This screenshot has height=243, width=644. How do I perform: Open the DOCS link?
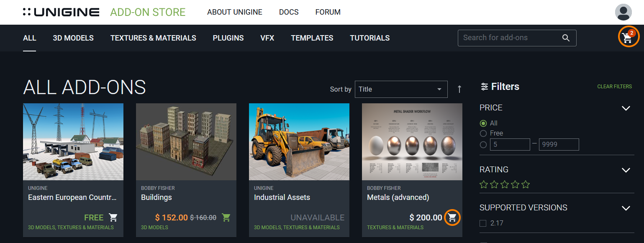[x=289, y=12]
